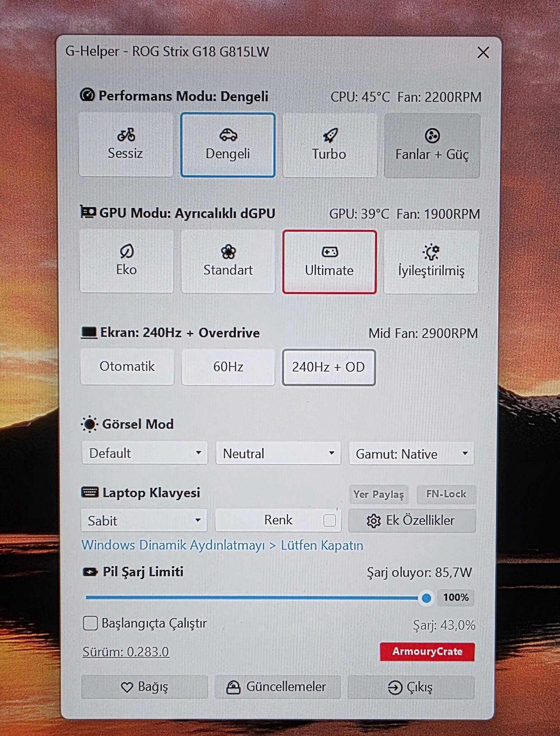
Task: Enable İyileştirilmiş optimized GPU mode
Action: pyautogui.click(x=431, y=262)
